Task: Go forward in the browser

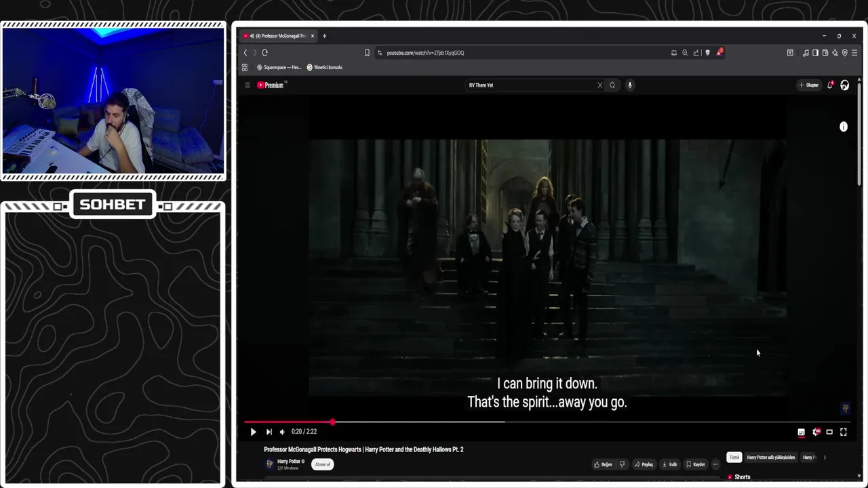Action: [x=255, y=53]
